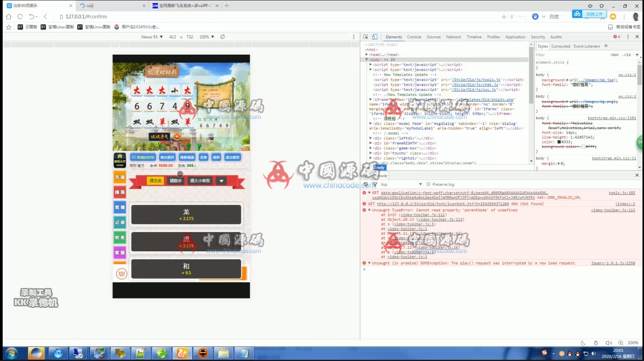Open the game mode dropdown arrow
The height and width of the screenshot is (361, 644).
tap(221, 181)
